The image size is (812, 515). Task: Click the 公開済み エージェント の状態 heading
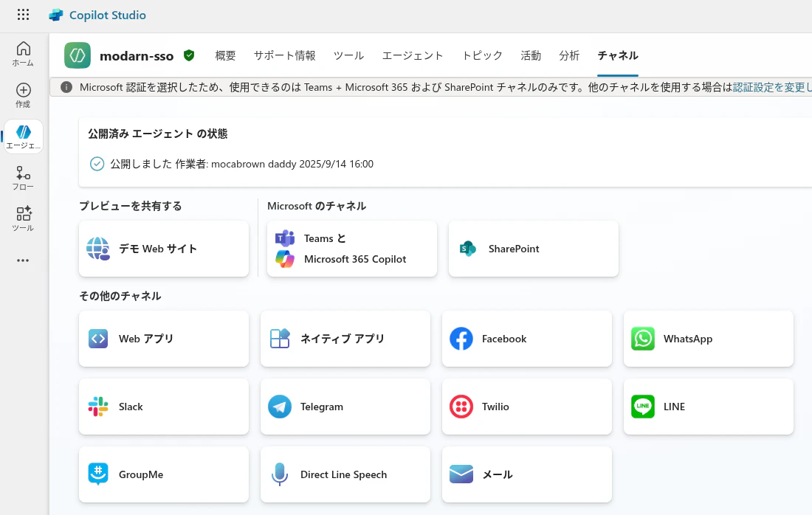158,134
